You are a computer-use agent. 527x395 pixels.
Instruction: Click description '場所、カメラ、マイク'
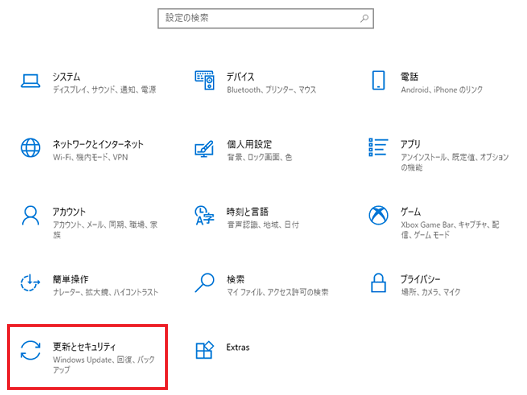coord(430,292)
